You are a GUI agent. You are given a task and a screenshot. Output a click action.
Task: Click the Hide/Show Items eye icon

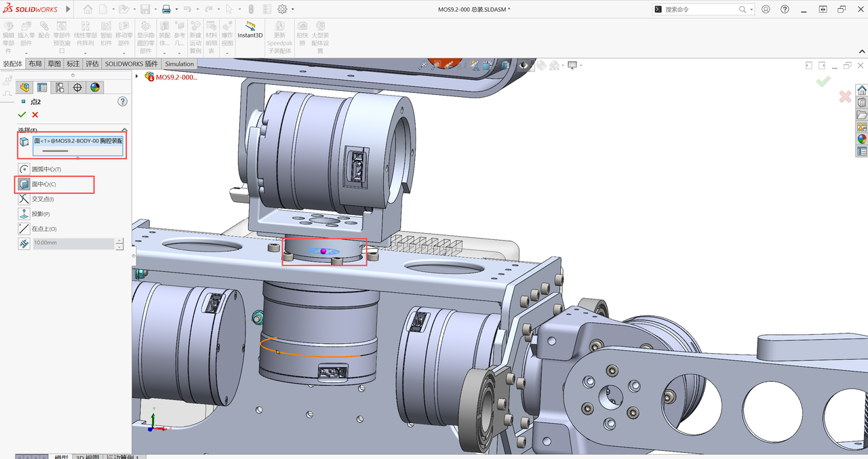coord(524,65)
